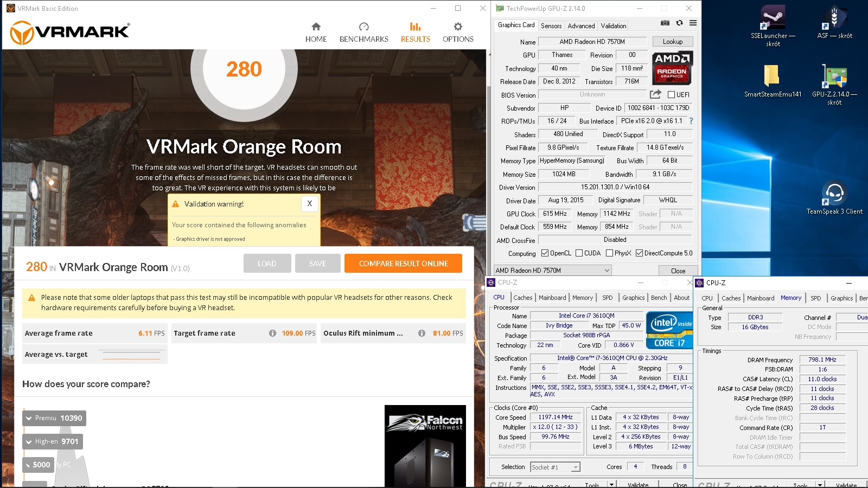Viewport: 868px width, 488px height.
Task: Refresh GPU-Z data with the refresh icon
Action: (679, 23)
